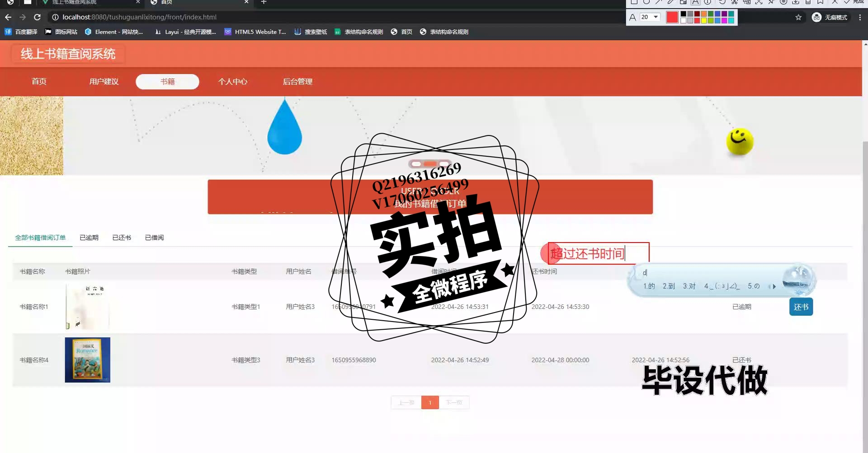
Task: Switch to the 已还书 tab
Action: [122, 238]
